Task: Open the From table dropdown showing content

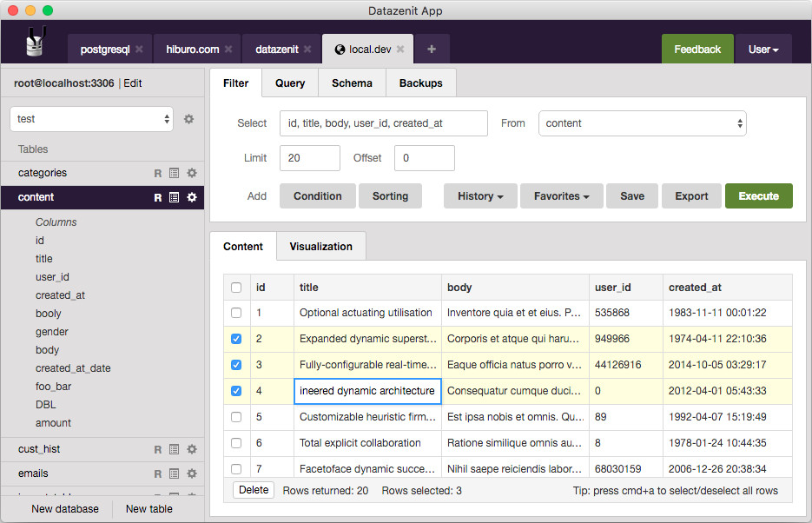Action: tap(642, 123)
